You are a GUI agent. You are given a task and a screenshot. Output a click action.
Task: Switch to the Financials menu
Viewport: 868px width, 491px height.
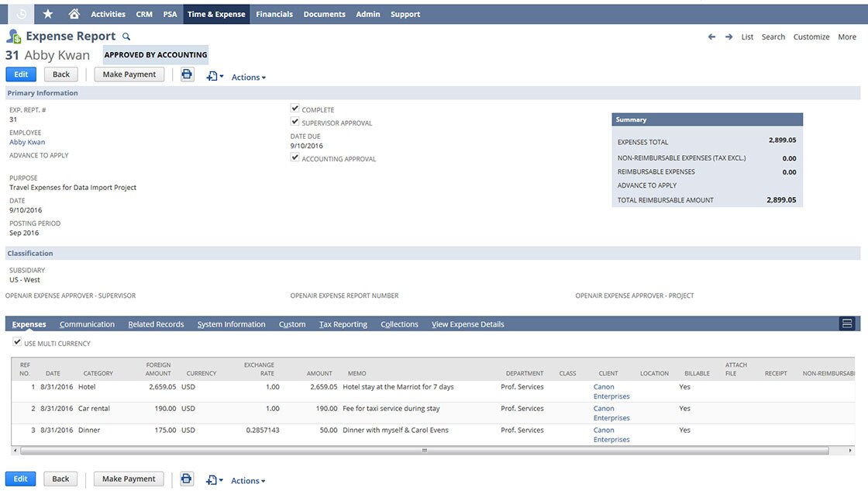tap(274, 13)
